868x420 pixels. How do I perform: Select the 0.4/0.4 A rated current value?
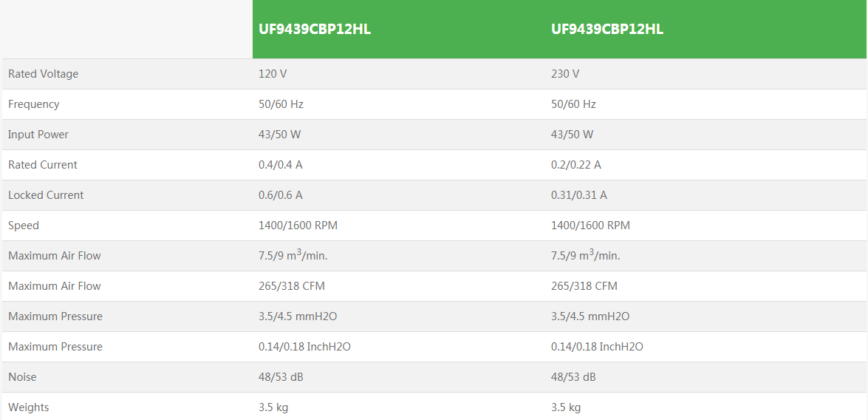click(x=281, y=165)
